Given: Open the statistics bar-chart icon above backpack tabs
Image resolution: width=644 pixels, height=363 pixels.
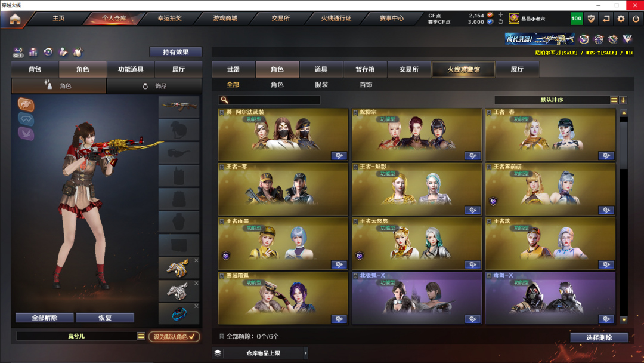Looking at the screenshot, I should click(33, 52).
